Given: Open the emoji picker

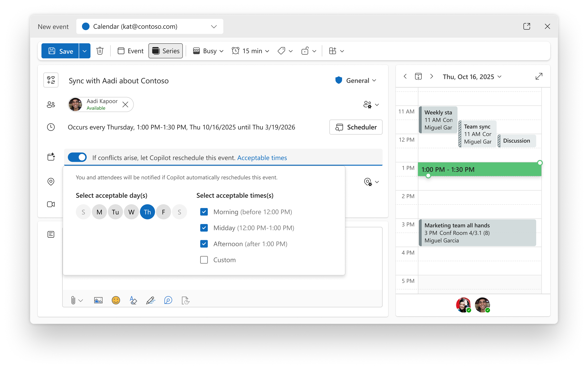Looking at the screenshot, I should click(116, 300).
